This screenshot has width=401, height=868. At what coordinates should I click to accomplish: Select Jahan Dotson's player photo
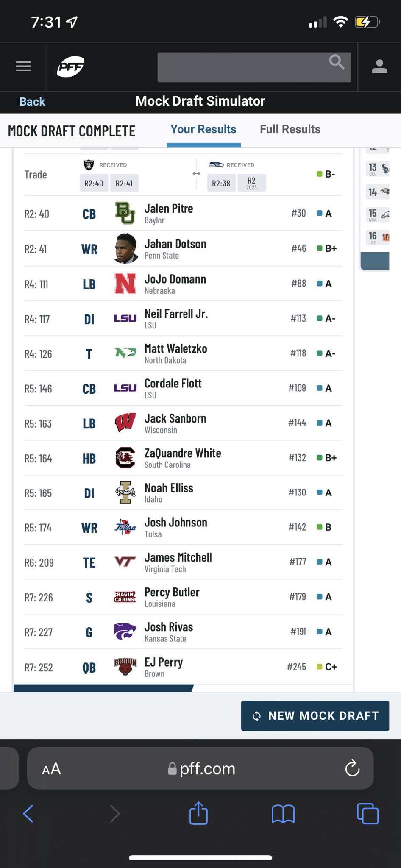tap(125, 248)
